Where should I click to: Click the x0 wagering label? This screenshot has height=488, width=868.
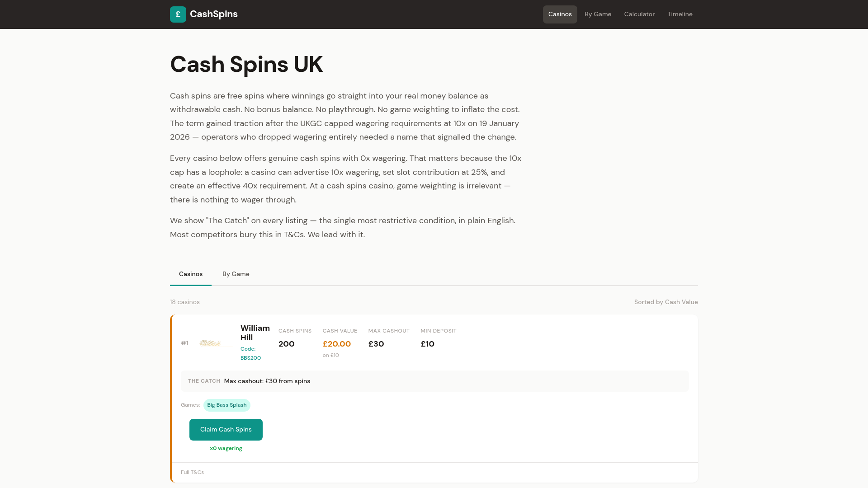226,449
